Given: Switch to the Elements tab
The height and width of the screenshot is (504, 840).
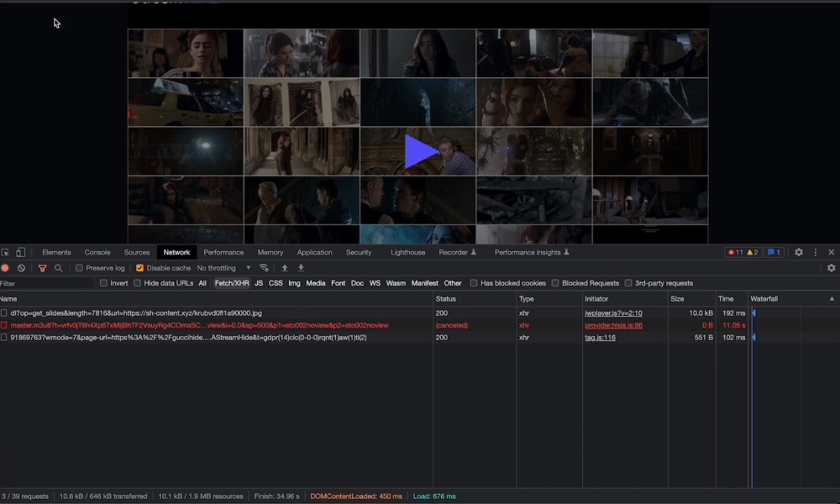Looking at the screenshot, I should (56, 252).
